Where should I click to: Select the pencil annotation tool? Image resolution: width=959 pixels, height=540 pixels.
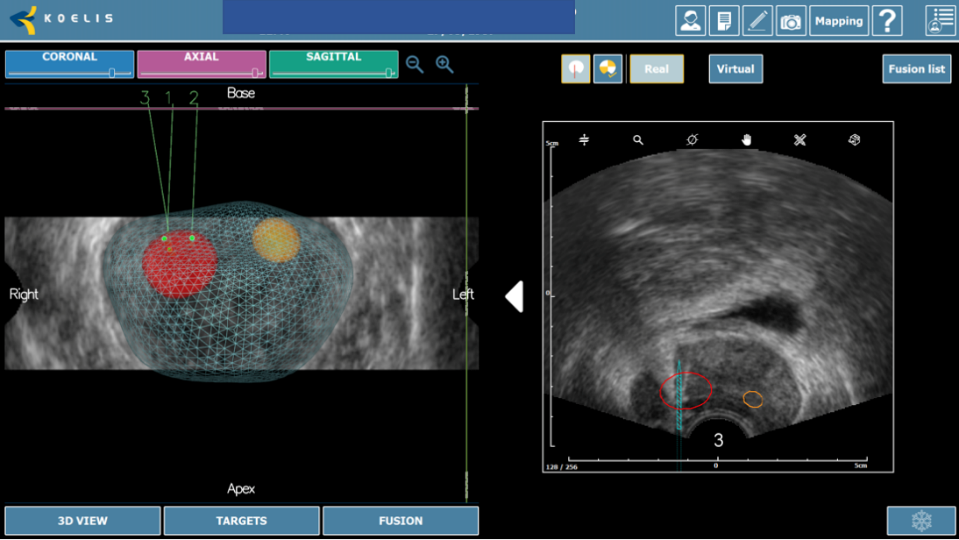tap(757, 21)
